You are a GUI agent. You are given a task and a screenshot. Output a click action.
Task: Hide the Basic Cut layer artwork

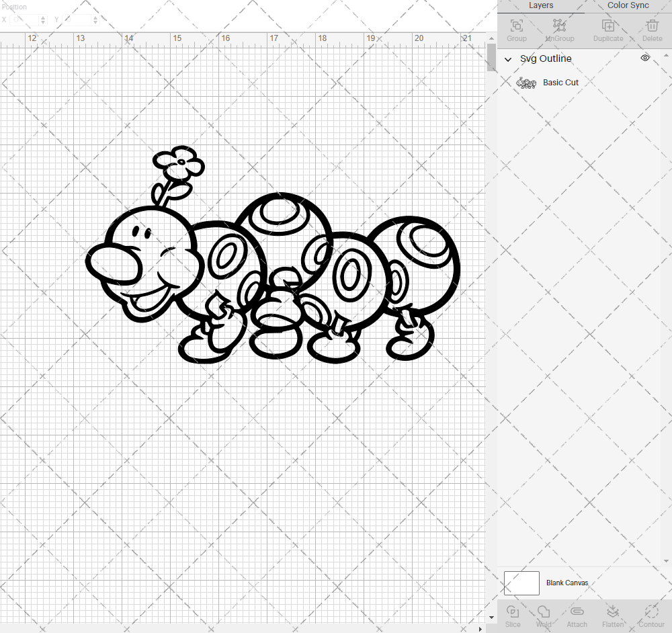[x=645, y=82]
